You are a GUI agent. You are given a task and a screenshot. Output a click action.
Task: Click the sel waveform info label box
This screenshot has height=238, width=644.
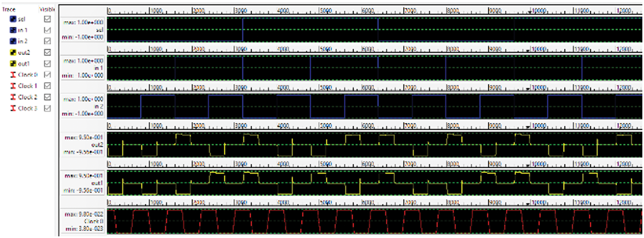click(x=83, y=30)
